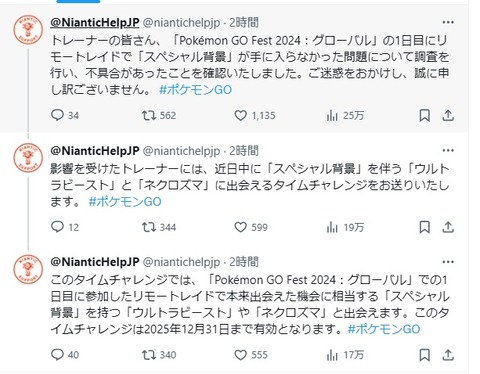The width and height of the screenshot is (480, 374).
Task: Share the third tweet via its upload icon
Action: tap(448, 355)
